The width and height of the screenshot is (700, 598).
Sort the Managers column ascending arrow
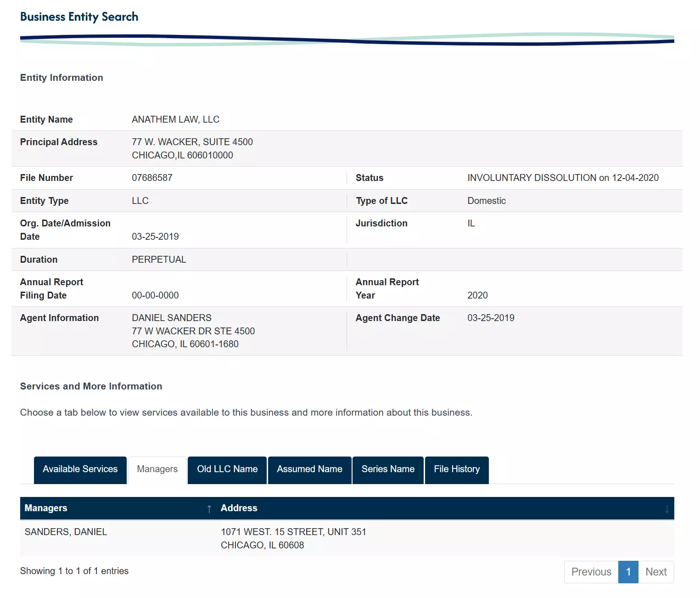pyautogui.click(x=209, y=508)
